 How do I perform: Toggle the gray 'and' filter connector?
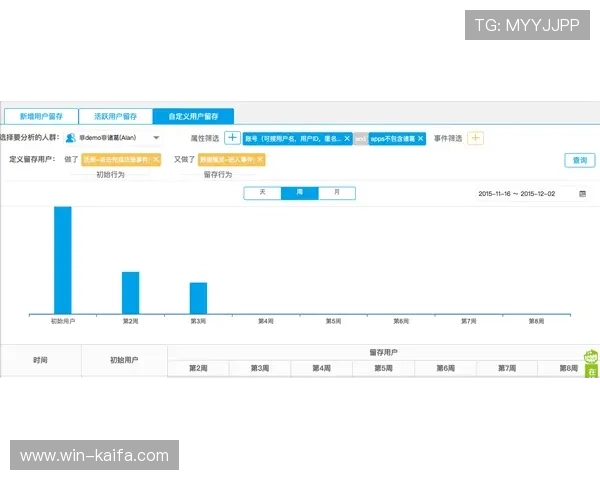(x=361, y=139)
